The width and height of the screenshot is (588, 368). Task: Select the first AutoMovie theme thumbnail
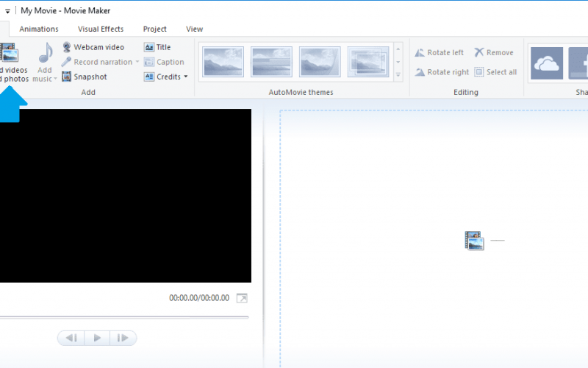[x=223, y=62]
